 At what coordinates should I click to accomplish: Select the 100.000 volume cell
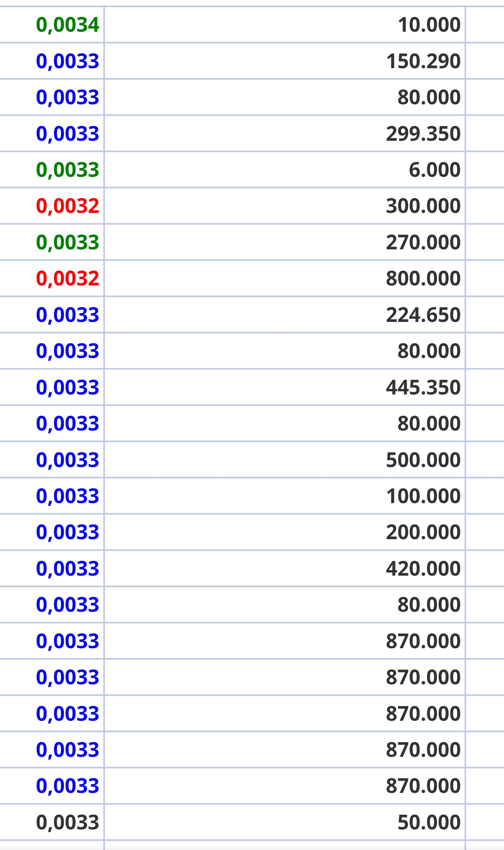pos(423,496)
